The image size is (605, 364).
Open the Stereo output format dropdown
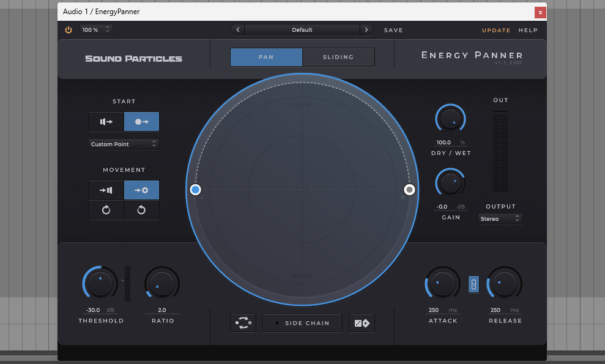coord(500,219)
